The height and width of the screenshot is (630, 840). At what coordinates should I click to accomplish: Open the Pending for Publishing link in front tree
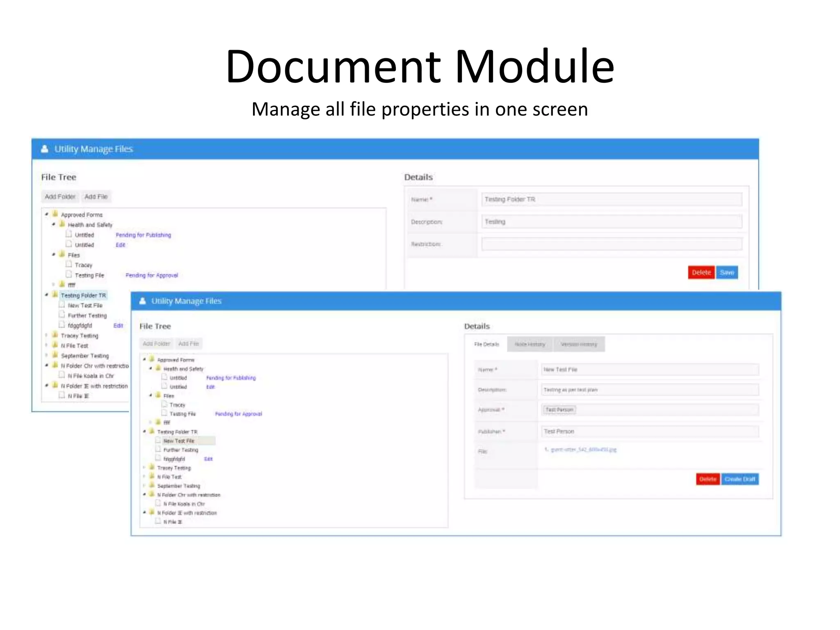(x=231, y=378)
